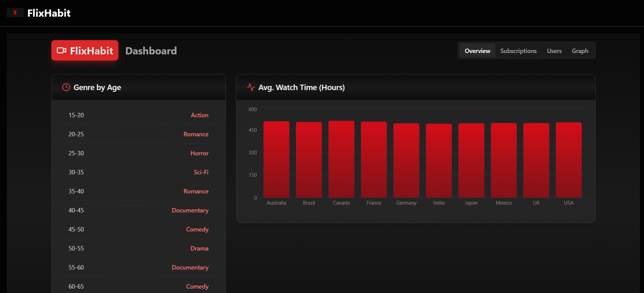Click the Germany label on chart axis
The width and height of the screenshot is (644, 293).
406,203
